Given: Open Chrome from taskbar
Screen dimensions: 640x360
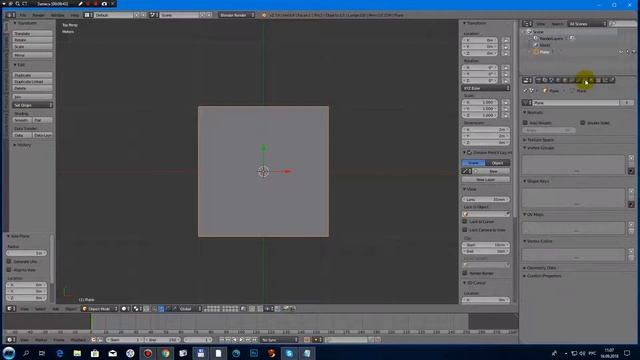Looking at the screenshot, I should point(165,353).
